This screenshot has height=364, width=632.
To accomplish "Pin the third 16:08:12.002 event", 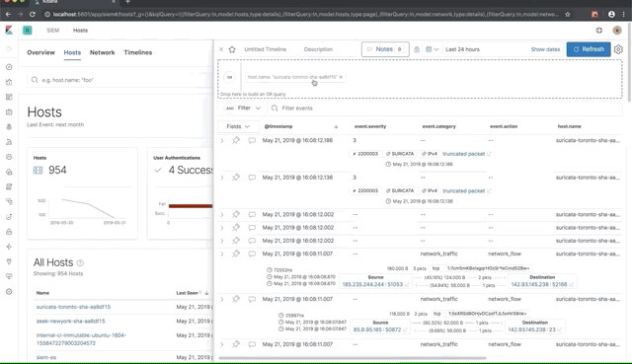I will 236,241.
